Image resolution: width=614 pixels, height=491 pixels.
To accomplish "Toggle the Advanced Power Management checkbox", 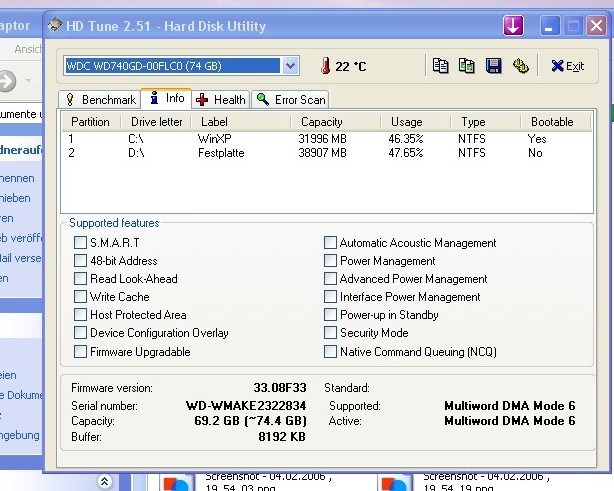I will (x=330, y=278).
